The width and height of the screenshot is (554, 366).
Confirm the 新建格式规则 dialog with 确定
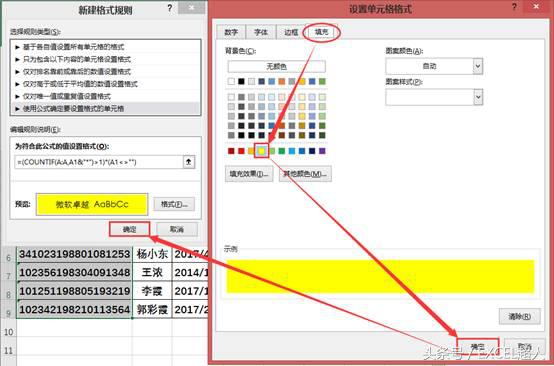pyautogui.click(x=130, y=229)
